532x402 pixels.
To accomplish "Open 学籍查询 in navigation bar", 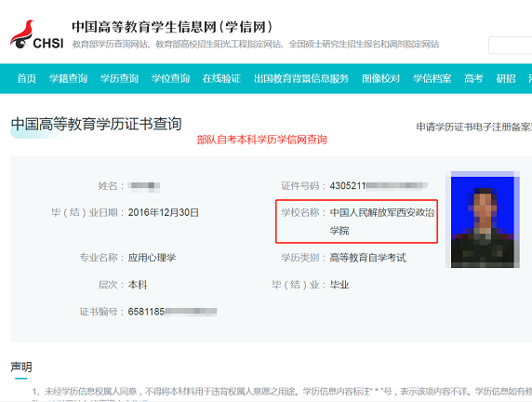I will coord(68,78).
